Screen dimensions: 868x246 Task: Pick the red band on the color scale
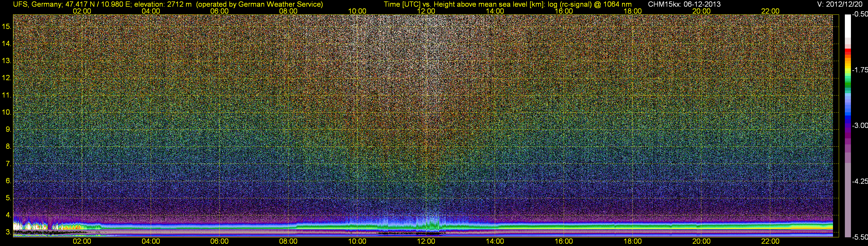(x=847, y=52)
